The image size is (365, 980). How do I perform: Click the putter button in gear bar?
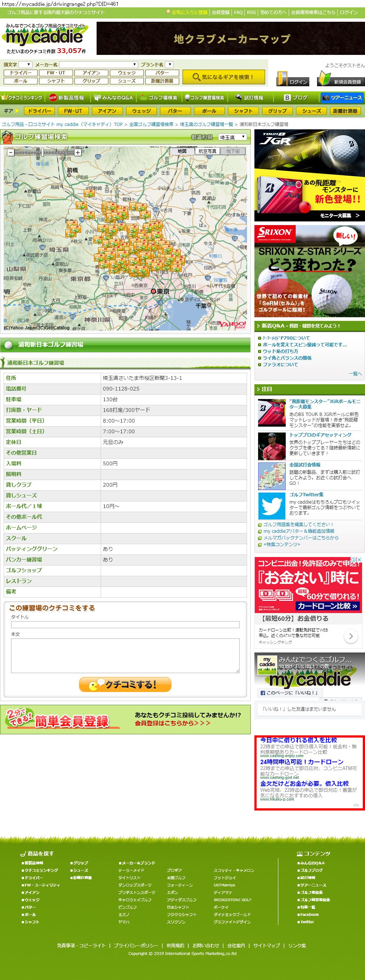[x=175, y=111]
